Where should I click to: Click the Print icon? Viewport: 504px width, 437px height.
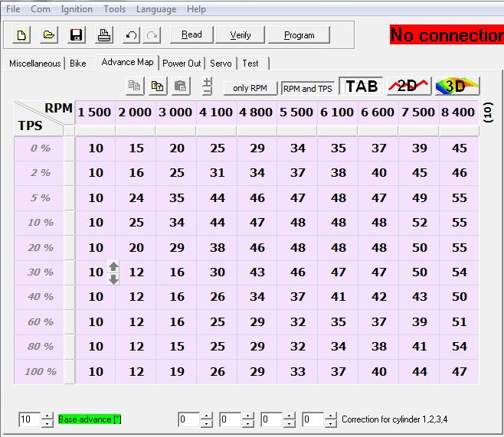click(103, 35)
